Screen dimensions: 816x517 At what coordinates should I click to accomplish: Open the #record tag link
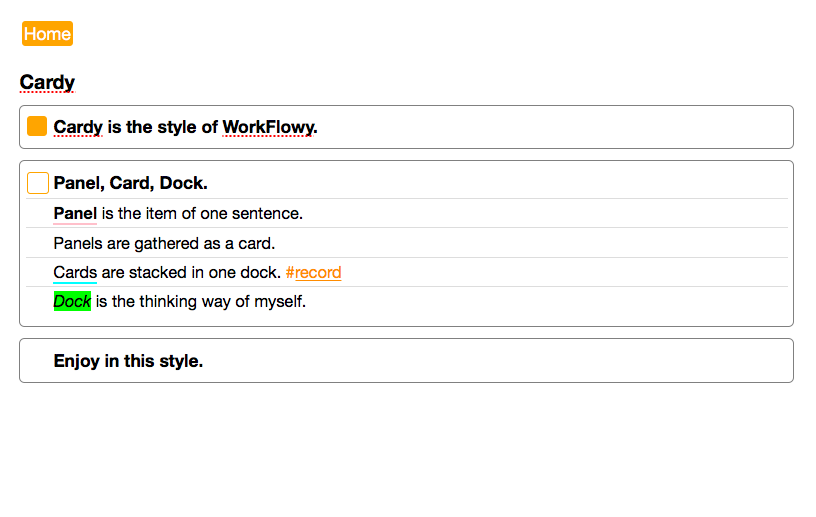[x=313, y=272]
